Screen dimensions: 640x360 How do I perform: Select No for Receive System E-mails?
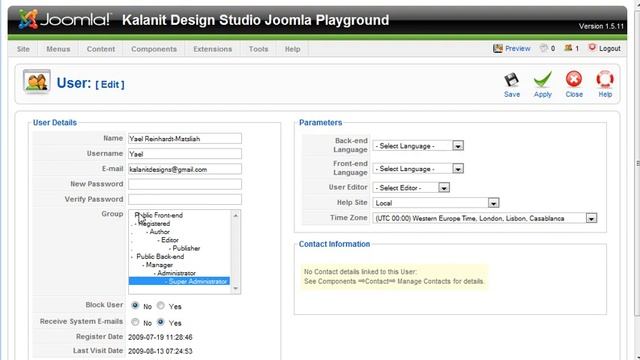coord(135,322)
